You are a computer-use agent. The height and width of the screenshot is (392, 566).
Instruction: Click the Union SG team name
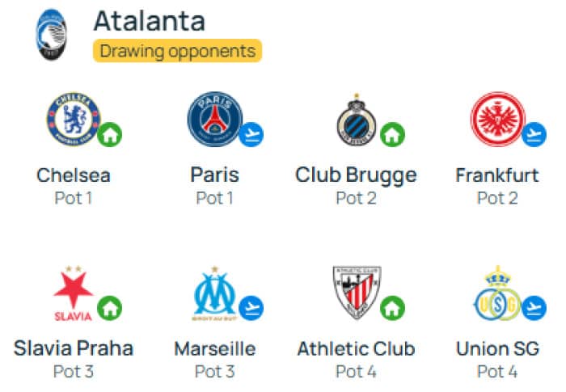coord(498,348)
